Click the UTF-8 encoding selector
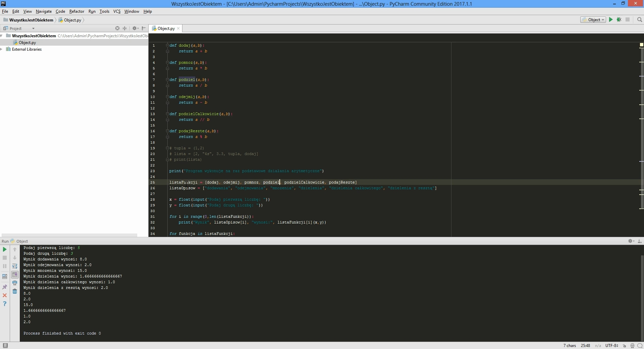Viewport: 644px width, 349px height. point(611,346)
